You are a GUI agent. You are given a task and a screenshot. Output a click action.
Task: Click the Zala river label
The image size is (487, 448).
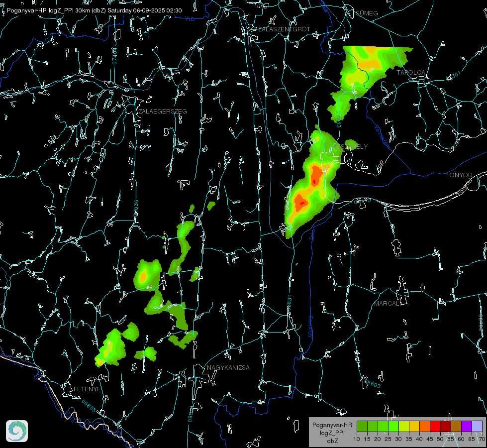click(312, 235)
